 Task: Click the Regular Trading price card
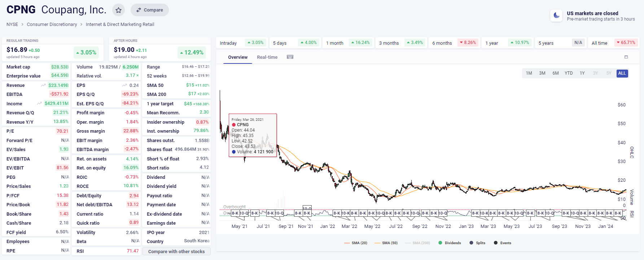53,49
